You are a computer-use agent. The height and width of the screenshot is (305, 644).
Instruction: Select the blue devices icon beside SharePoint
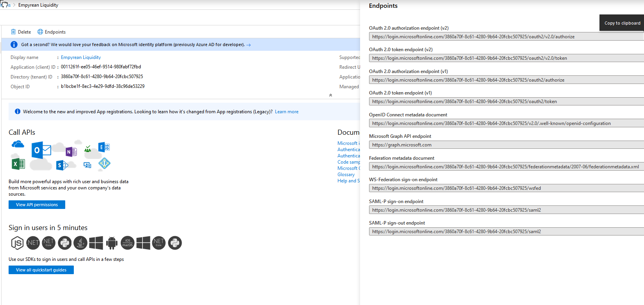point(87,165)
